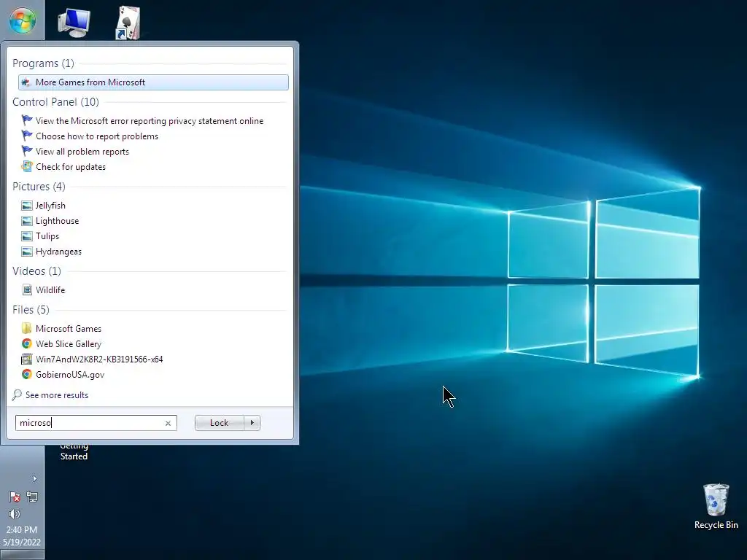This screenshot has width=747, height=560.
Task: Open the Solitaire cards shortcut icon
Action: (128, 23)
